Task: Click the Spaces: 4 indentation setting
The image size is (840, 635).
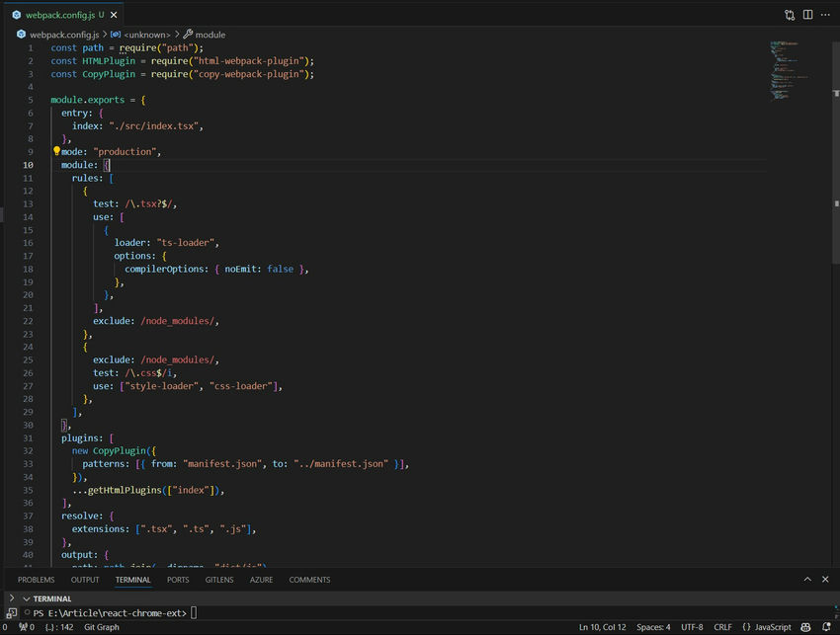Action: pos(652,626)
